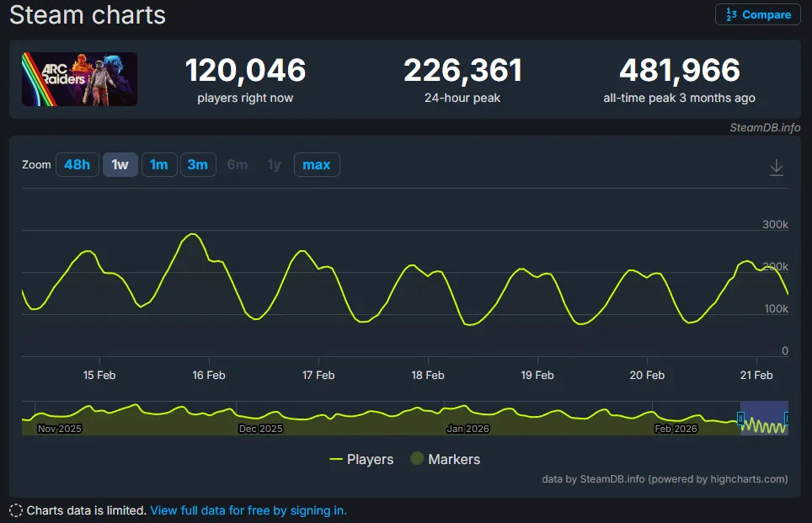Toggle the Players series in legend
Viewport: 812px width, 523px height.
(361, 459)
